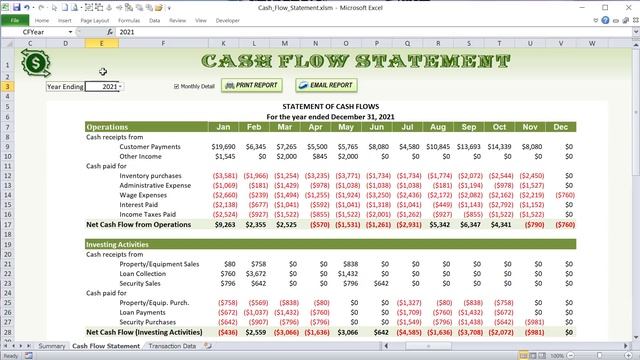Switch to the Summary sheet tab
Screen dimensions: 640x360
click(x=51, y=346)
